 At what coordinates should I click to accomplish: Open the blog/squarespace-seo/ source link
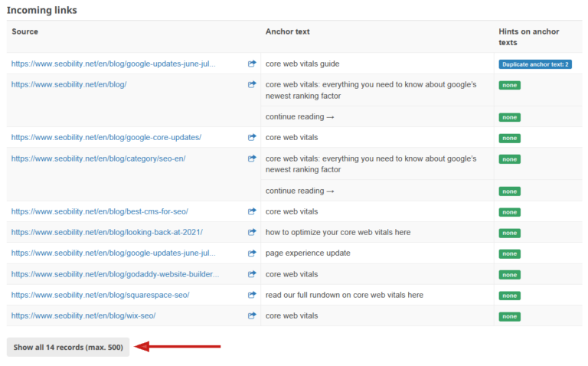(x=100, y=295)
